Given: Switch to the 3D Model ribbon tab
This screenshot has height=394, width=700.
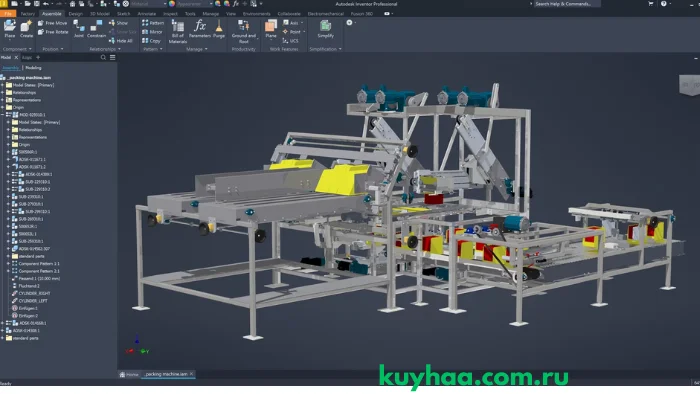Looking at the screenshot, I should (100, 14).
